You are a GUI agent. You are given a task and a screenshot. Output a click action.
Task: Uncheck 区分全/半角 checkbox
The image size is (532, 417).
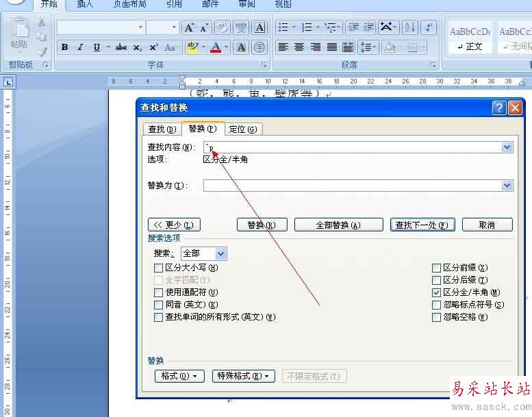[x=436, y=292]
